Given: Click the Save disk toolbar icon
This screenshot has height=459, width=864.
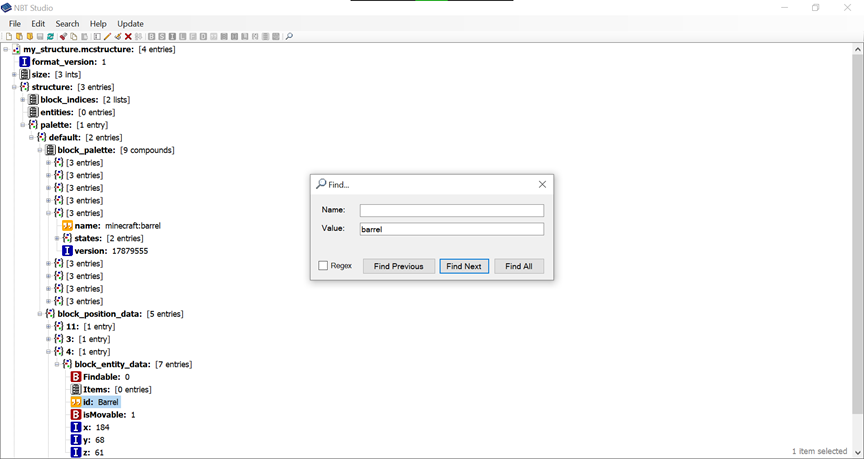Looking at the screenshot, I should point(40,37).
